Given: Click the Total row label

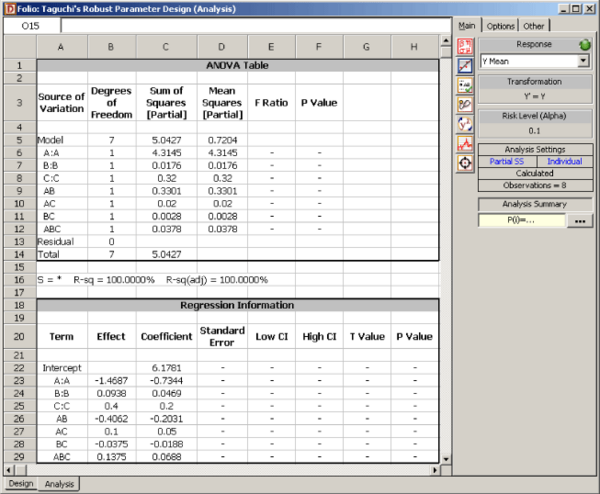Looking at the screenshot, I should tap(49, 254).
